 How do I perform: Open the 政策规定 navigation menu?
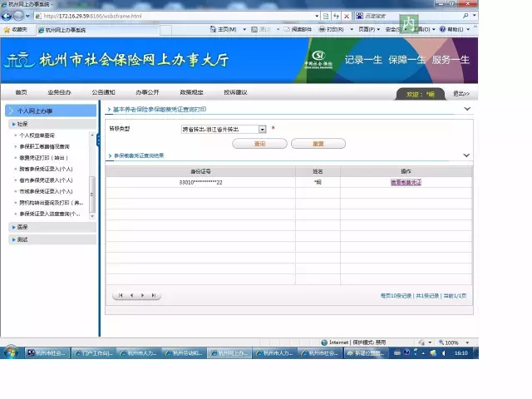coord(190,92)
